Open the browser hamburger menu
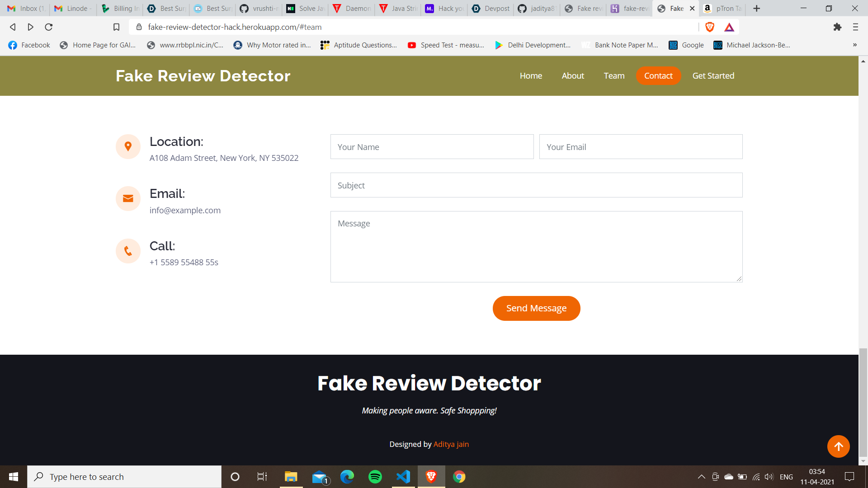This screenshot has height=488, width=868. [x=855, y=27]
